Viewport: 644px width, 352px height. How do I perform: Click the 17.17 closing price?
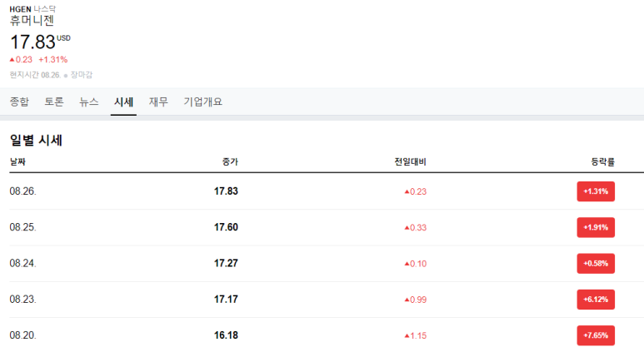pyautogui.click(x=226, y=300)
